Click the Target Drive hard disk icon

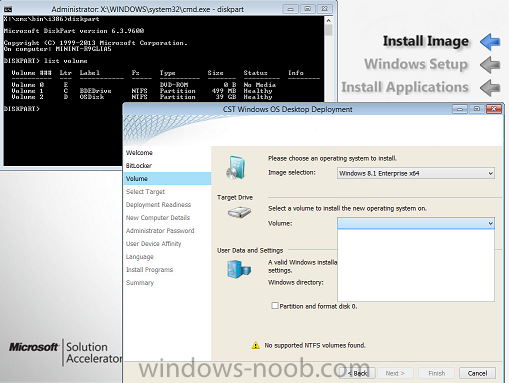coord(239,212)
